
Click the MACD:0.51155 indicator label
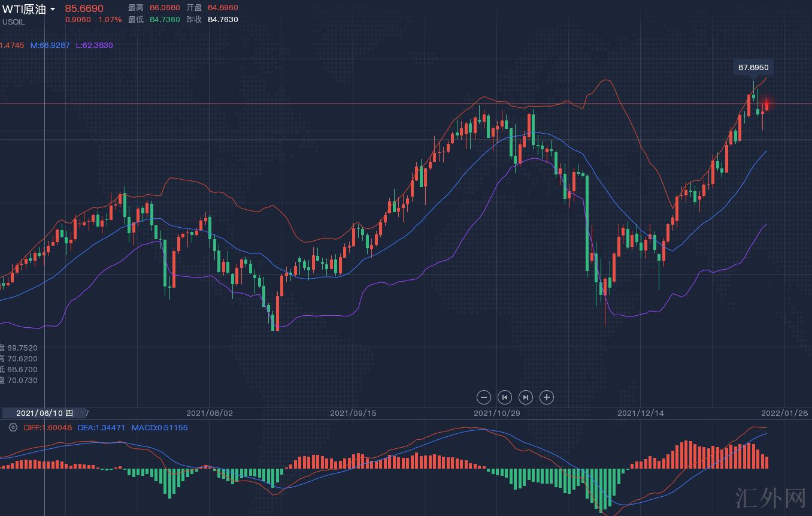[159, 427]
